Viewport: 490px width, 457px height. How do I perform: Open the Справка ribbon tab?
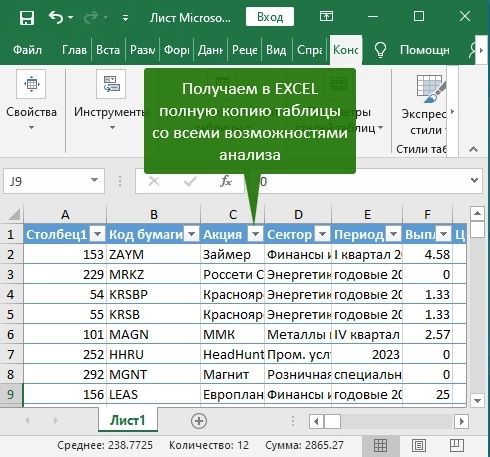click(310, 50)
